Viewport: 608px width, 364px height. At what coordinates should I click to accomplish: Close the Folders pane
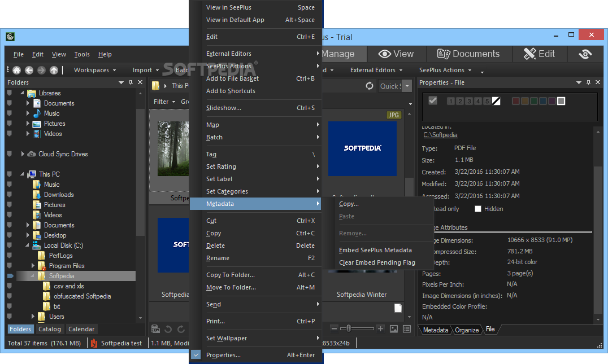click(x=140, y=82)
